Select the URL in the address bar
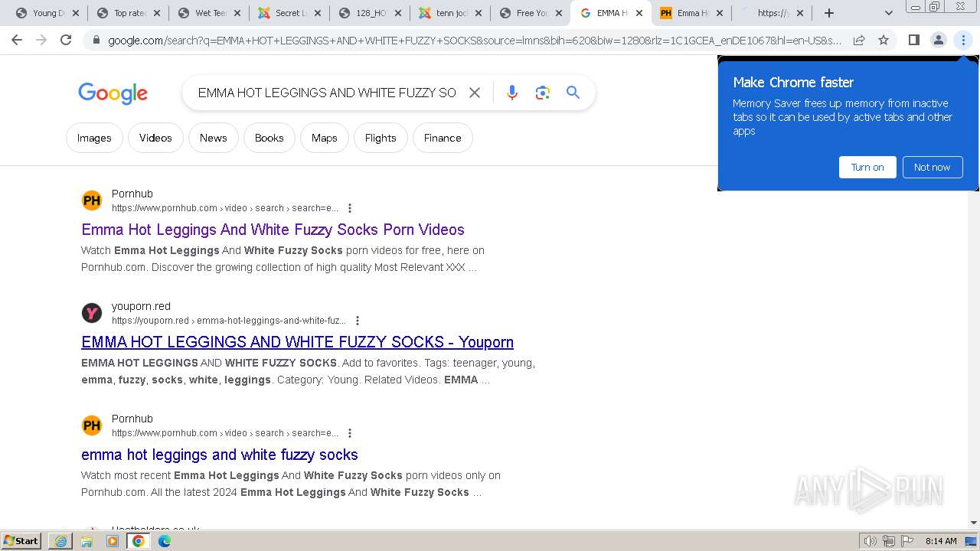Screen dimensions: 980x551 [x=475, y=41]
